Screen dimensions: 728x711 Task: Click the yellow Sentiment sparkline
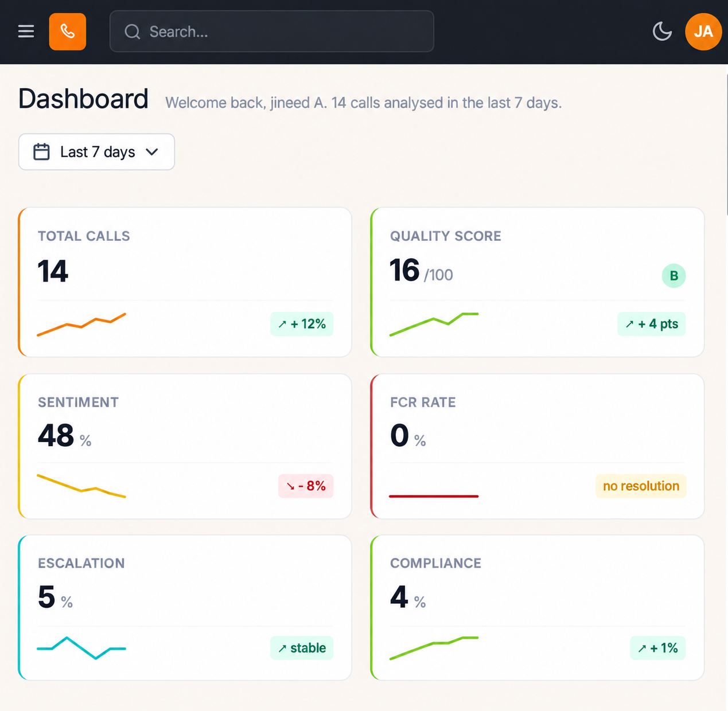81,486
